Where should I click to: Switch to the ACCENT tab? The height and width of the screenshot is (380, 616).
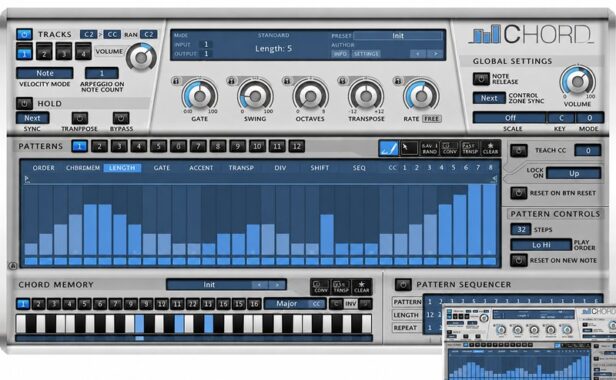point(201,168)
